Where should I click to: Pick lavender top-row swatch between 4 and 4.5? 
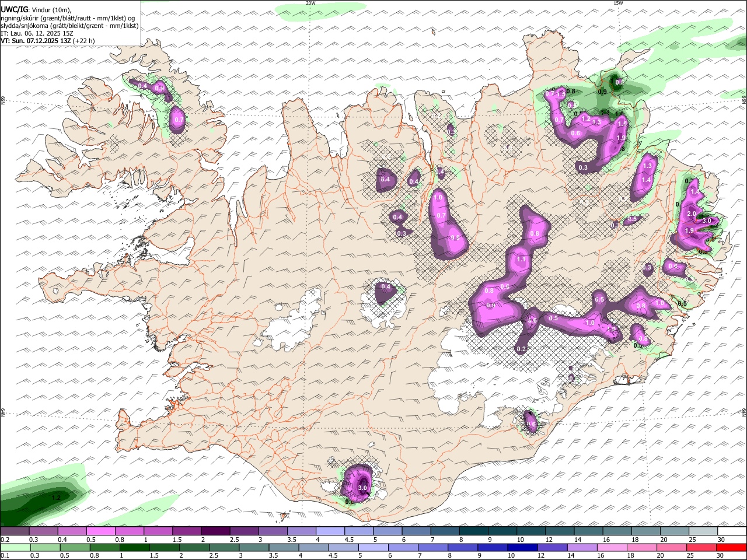pyautogui.click(x=330, y=531)
